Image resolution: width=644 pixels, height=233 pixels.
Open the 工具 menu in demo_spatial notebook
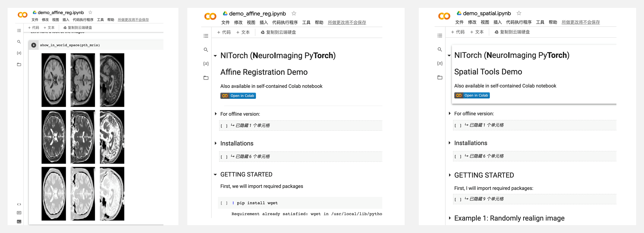[540, 22]
